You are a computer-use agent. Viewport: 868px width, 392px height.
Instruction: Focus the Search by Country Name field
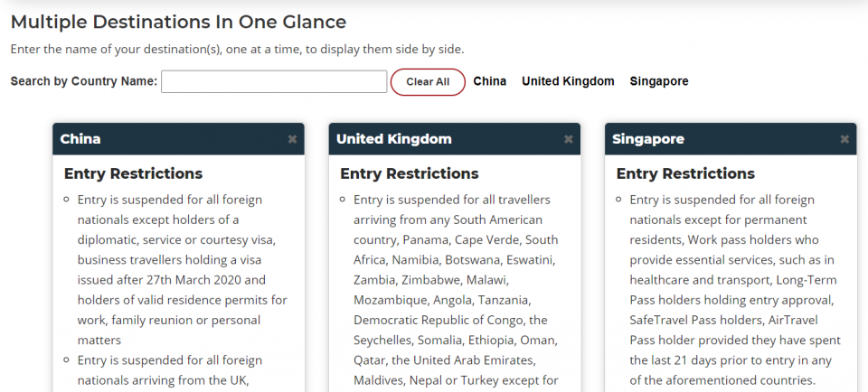pos(274,82)
